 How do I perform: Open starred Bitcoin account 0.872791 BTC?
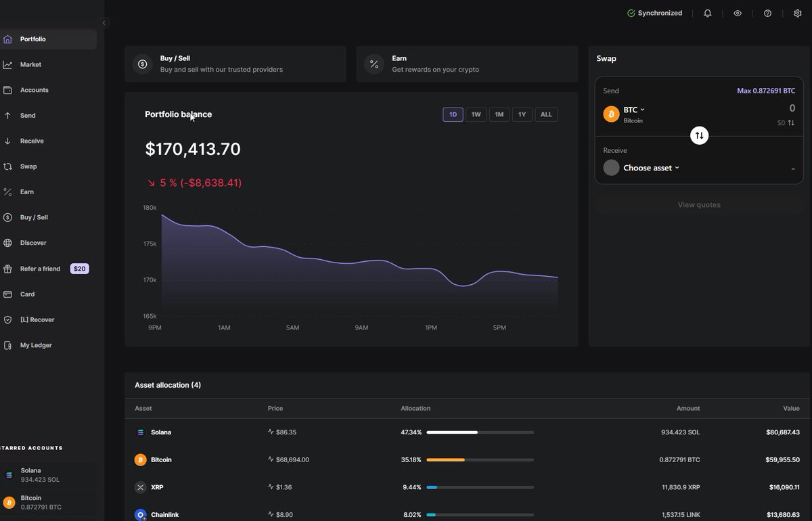[48, 503]
